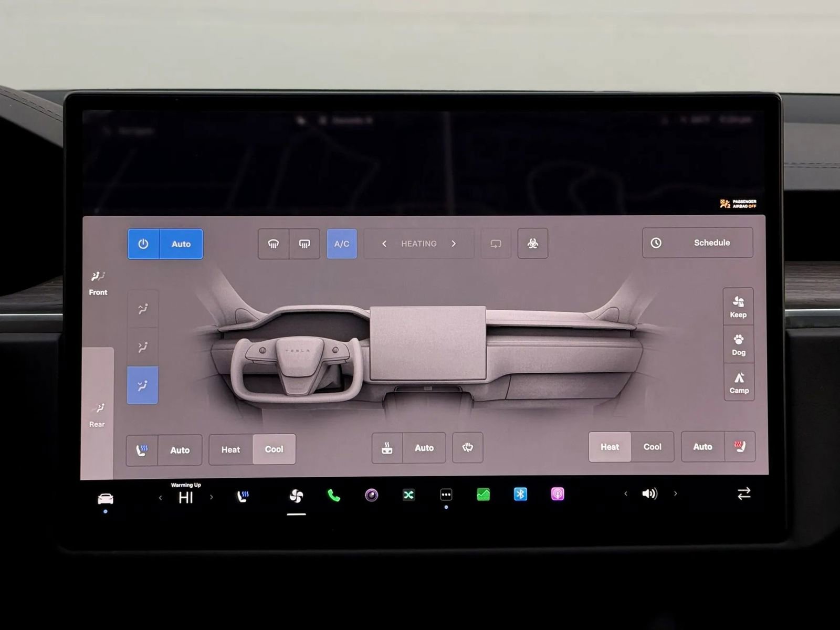Increase volume using the right chevron

point(676,493)
